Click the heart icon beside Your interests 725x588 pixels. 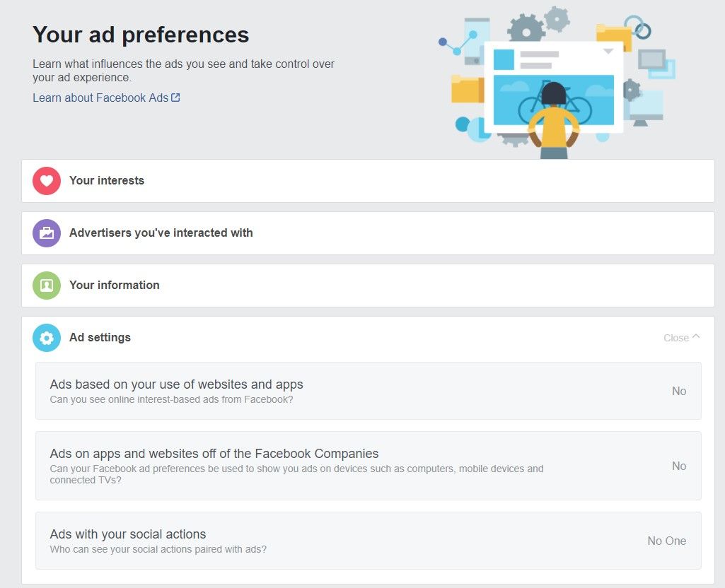(46, 180)
